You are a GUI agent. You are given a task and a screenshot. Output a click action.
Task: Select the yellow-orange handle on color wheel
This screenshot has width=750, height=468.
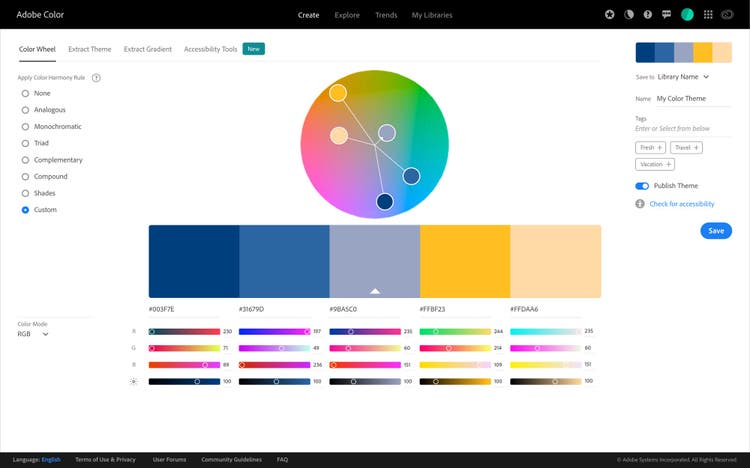(338, 93)
